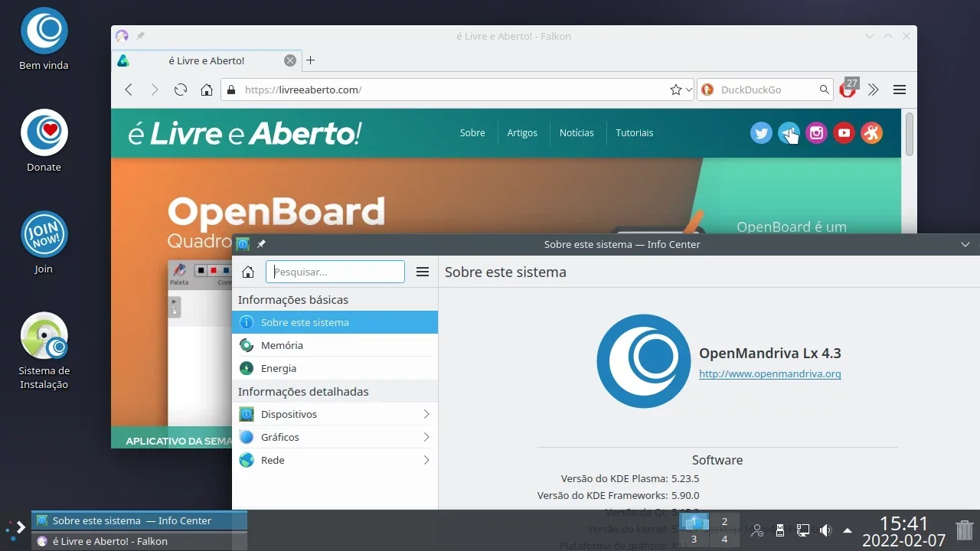Screen dimensions: 980x551
Task: Go to Falkon home page
Action: tap(206, 90)
